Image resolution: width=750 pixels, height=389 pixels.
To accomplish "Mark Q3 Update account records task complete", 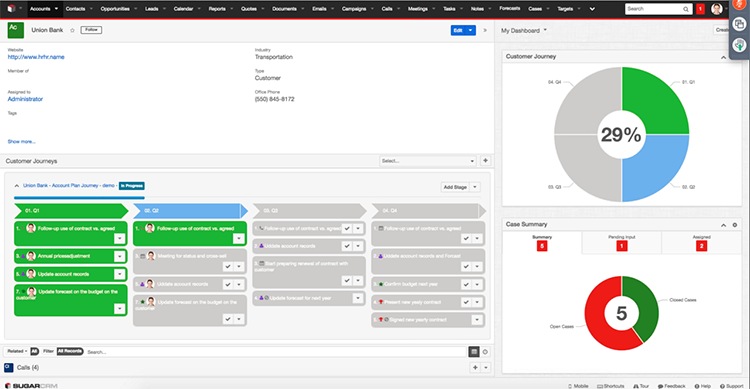I will click(347, 246).
